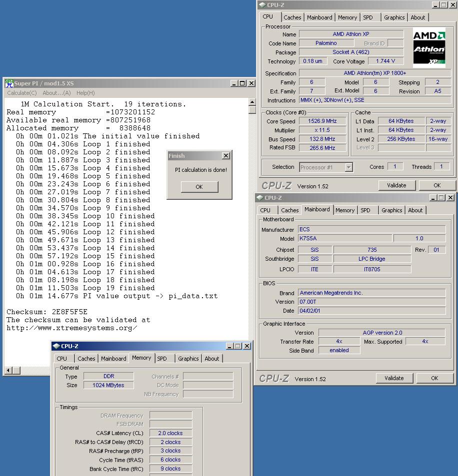Click the Multiplier value x 11.5

322,130
